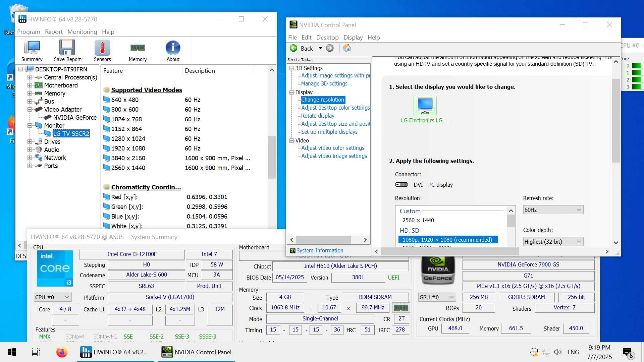Screen dimensions: 644x362
Task: Open the Monitoring menu in HWiNFO
Action: pyautogui.click(x=82, y=32)
